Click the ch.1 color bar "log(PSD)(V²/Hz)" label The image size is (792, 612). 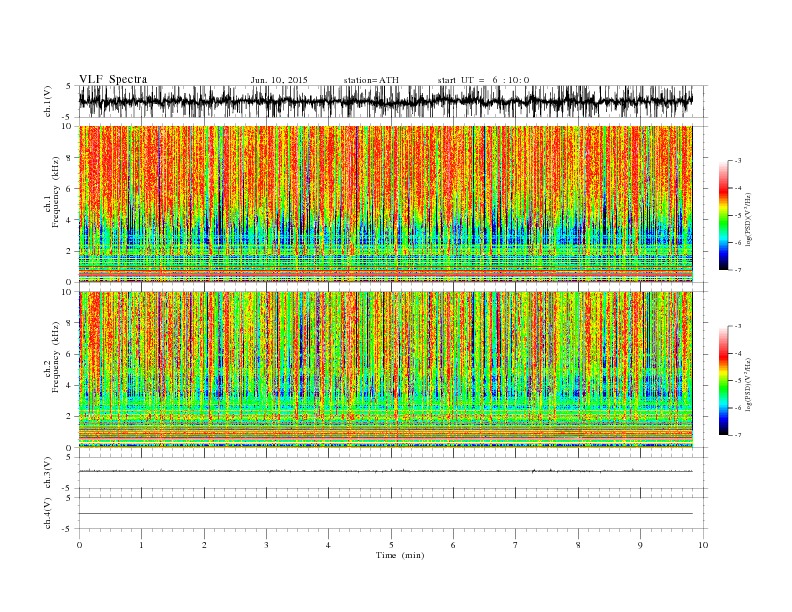coord(748,218)
